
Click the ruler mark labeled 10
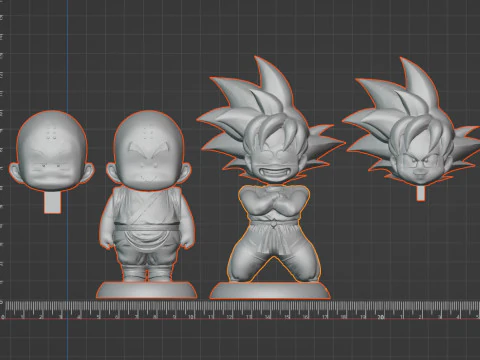point(191,317)
